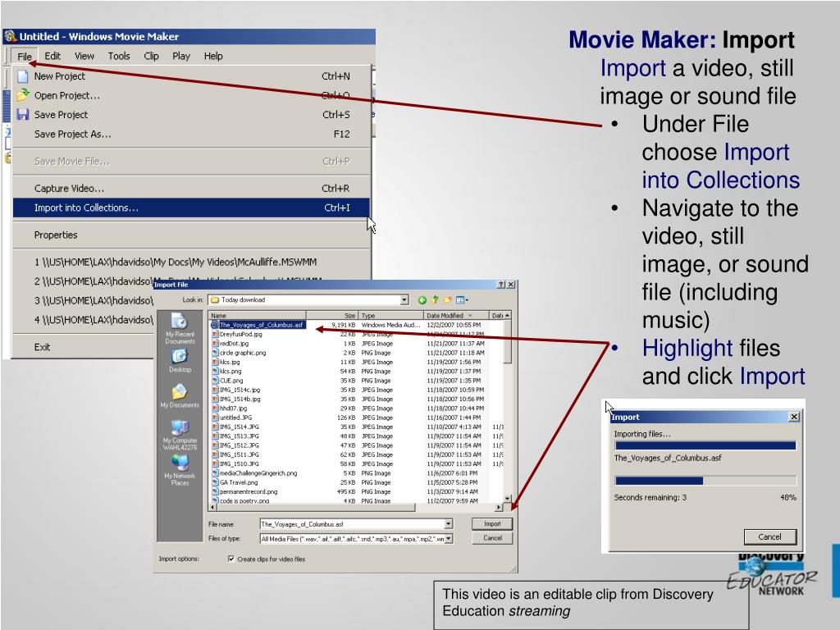
Task: Click the Open Project folder icon
Action: pos(22,95)
